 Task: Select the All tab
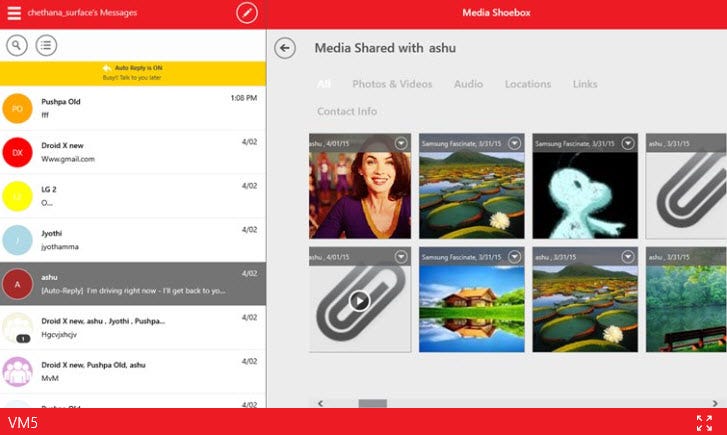click(x=324, y=84)
